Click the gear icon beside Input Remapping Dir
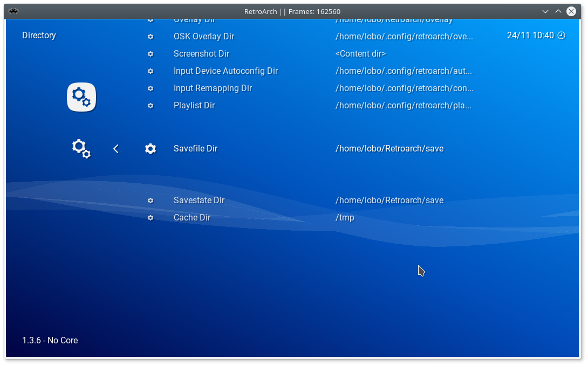Screen dimensions: 588x366 (x=151, y=88)
